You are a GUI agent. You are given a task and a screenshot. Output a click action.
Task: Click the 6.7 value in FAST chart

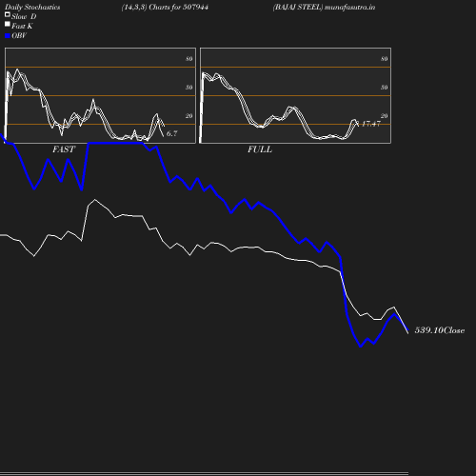[171, 133]
